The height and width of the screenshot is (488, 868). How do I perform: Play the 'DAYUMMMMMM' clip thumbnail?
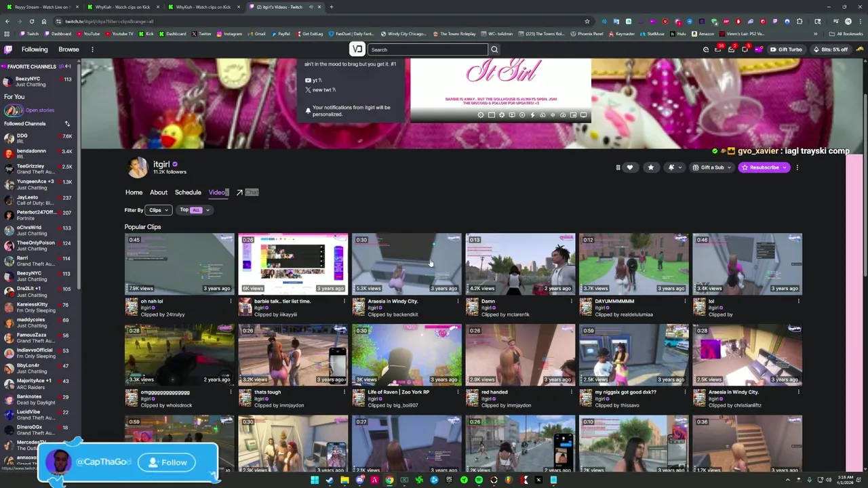[634, 264]
